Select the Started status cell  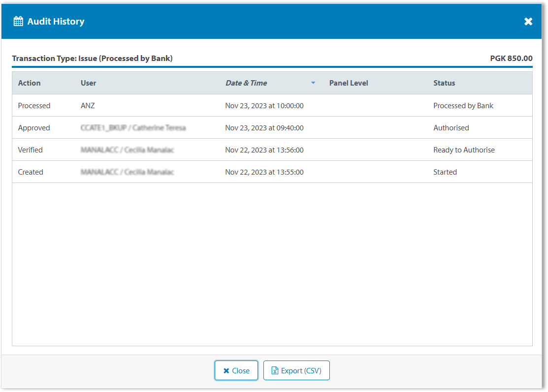click(445, 172)
